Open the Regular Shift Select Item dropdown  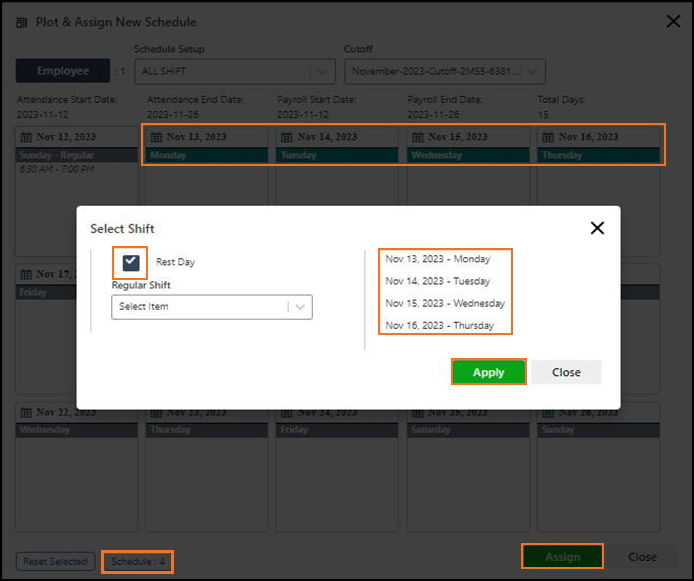coord(211,307)
